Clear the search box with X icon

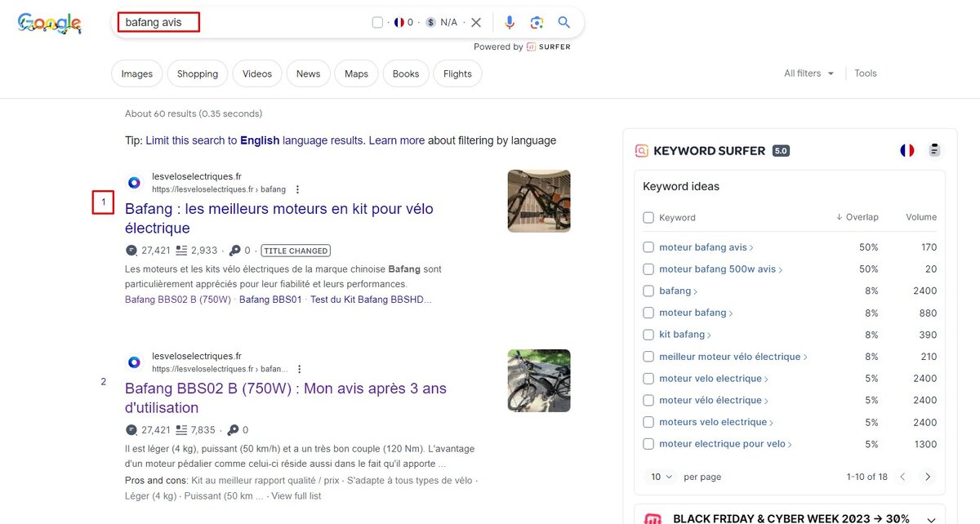click(x=476, y=23)
